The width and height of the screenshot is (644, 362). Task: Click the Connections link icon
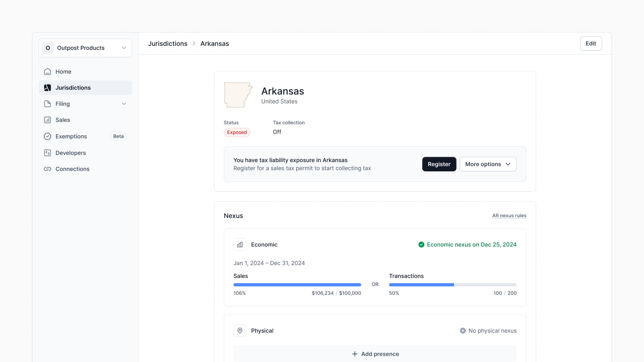[x=47, y=169]
